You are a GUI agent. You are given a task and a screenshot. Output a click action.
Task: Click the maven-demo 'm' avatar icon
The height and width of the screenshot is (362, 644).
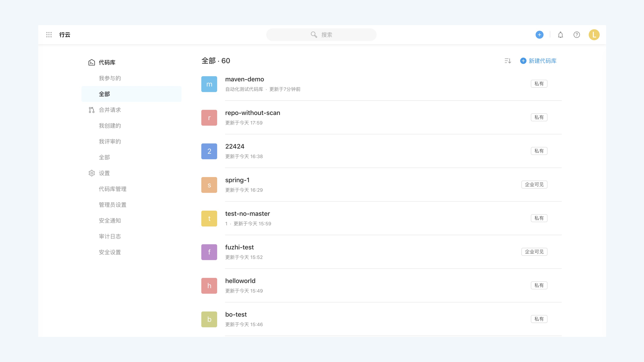click(209, 84)
